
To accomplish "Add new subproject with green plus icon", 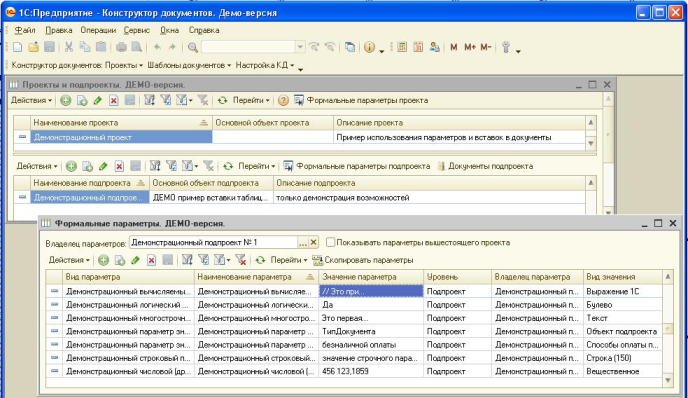I will (x=71, y=166).
